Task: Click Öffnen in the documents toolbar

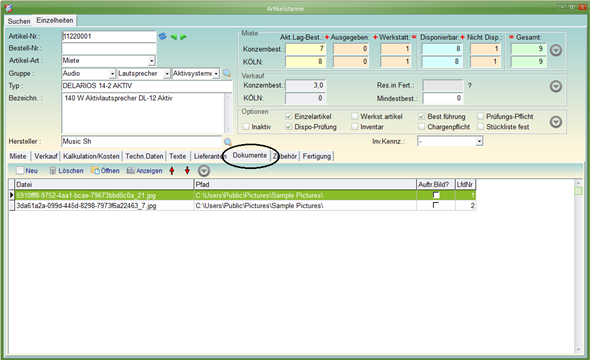Action: tap(105, 171)
